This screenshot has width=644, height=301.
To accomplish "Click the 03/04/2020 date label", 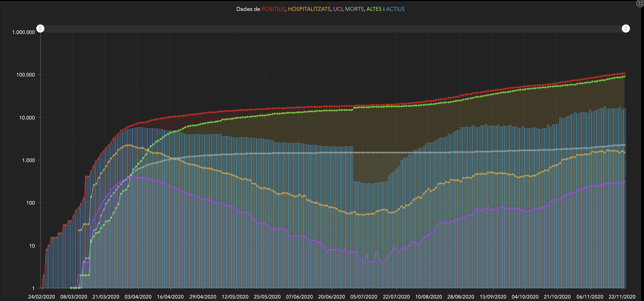I will click(138, 297).
